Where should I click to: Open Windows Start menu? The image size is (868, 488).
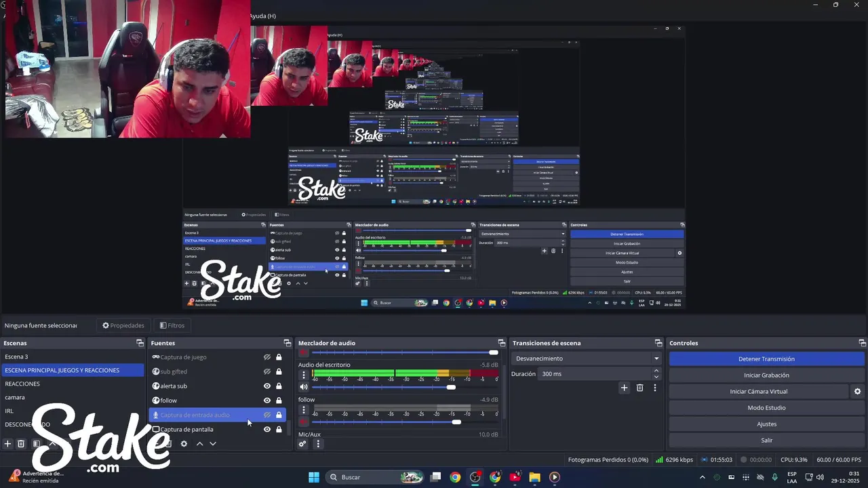pos(314,477)
